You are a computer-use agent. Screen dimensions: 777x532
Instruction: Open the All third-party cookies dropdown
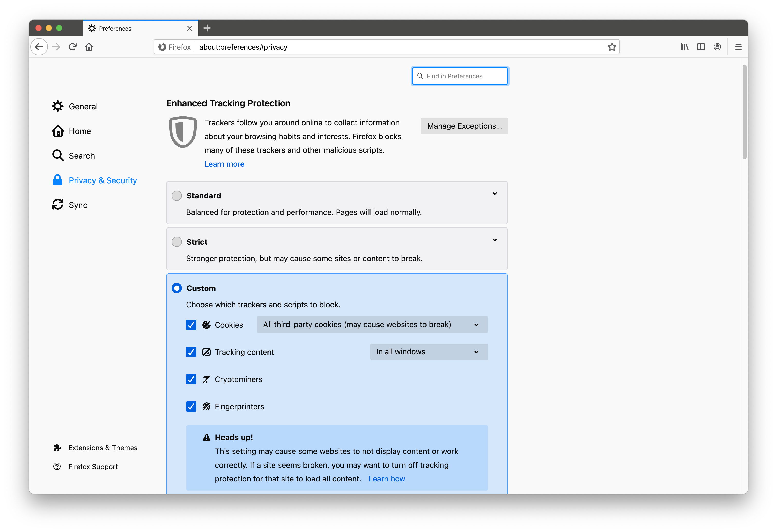372,324
